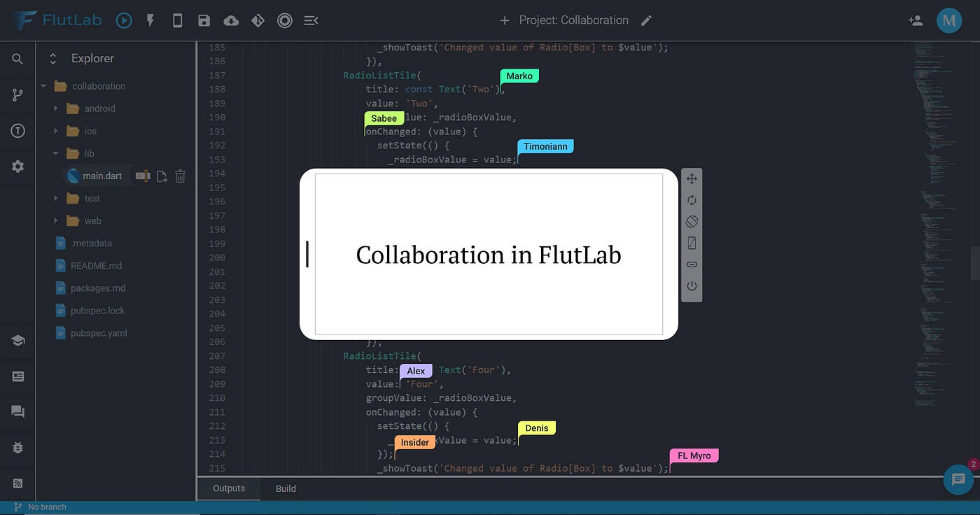980x515 pixels.
Task: Click the collapse menu lines icon
Action: 311,20
